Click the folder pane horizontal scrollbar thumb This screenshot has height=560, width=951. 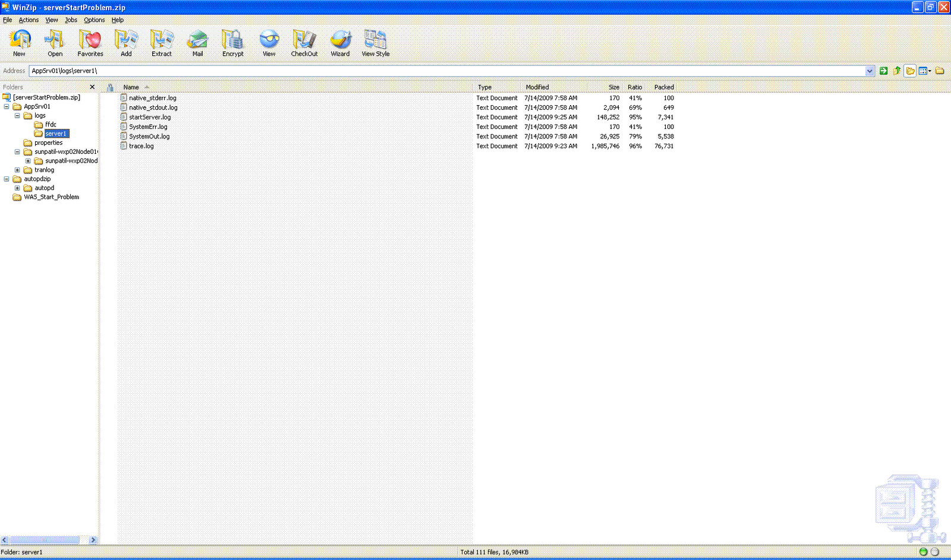[x=45, y=540]
